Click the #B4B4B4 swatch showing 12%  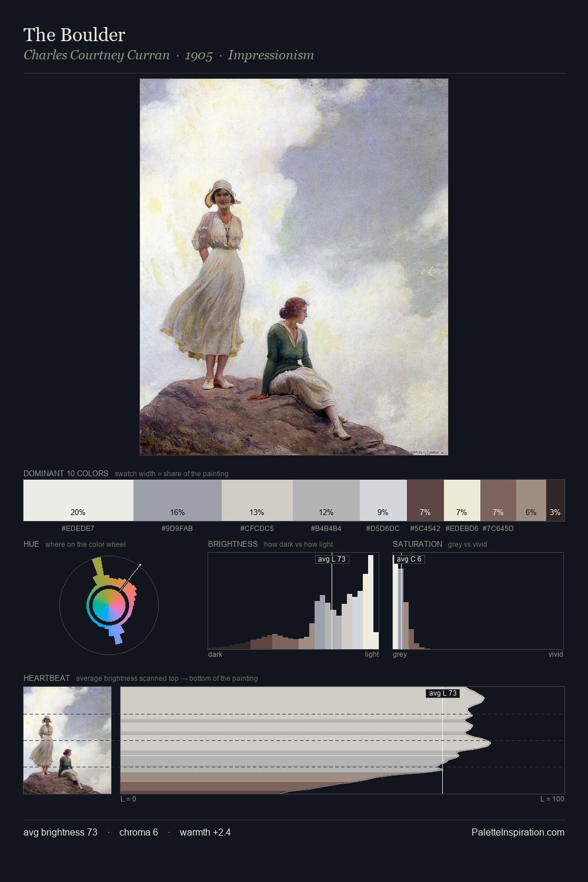326,500
